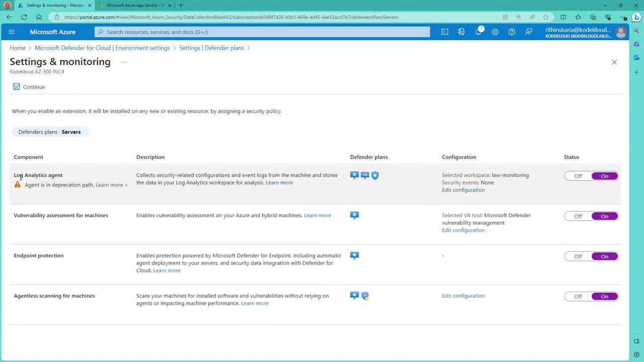Click the Status column header
The width and height of the screenshot is (644, 362).
tap(572, 157)
